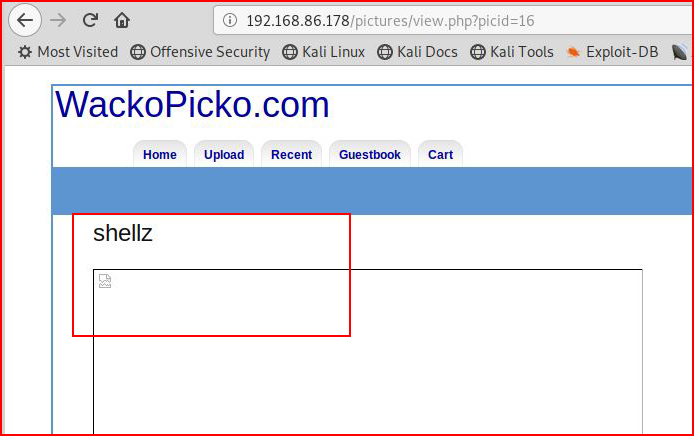Go to browser home page icon
694x436 pixels.
[122, 20]
